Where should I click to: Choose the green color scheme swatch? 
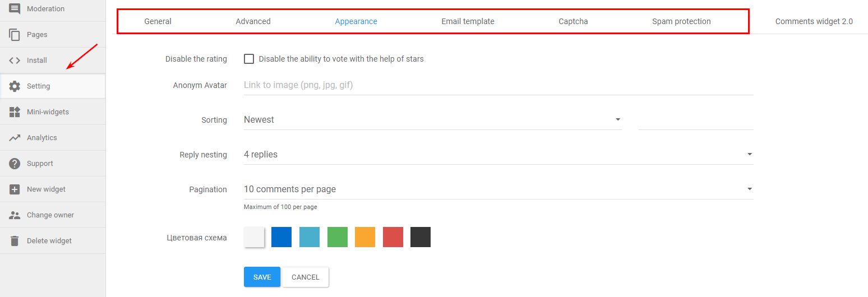click(338, 237)
